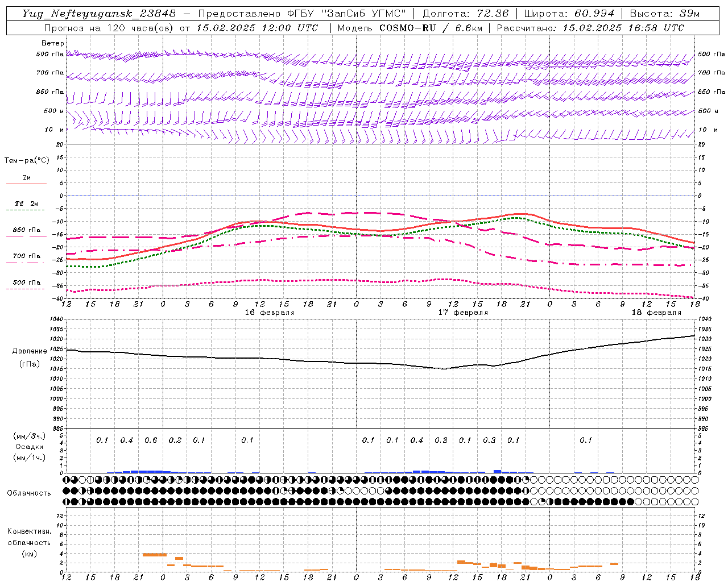This screenshot has width=728, height=582.
Task: Click the tall orange convective cloud bar near 21–0 hours
Action: pyautogui.click(x=155, y=555)
